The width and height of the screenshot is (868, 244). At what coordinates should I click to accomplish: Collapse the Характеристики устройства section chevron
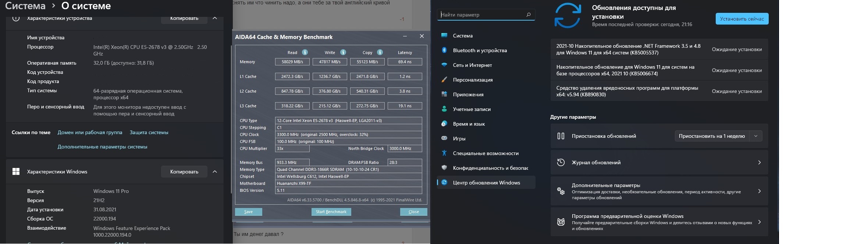tap(215, 18)
